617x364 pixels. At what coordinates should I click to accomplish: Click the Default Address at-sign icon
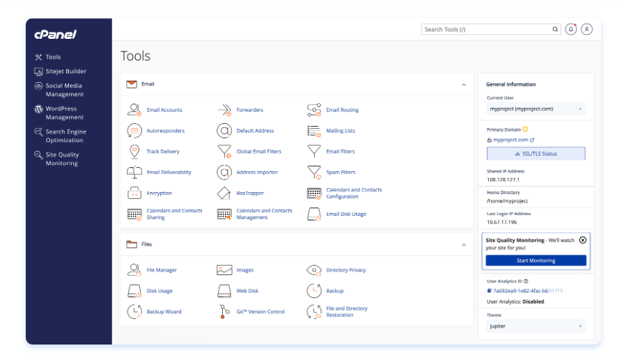coord(224,131)
